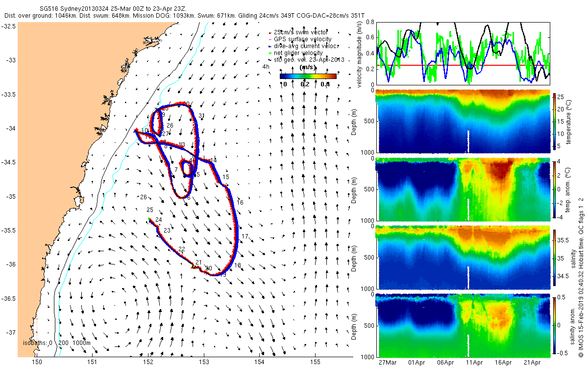Click latitude tick label '-32.5'
The width and height of the screenshot is (588, 368).
coord(10,26)
